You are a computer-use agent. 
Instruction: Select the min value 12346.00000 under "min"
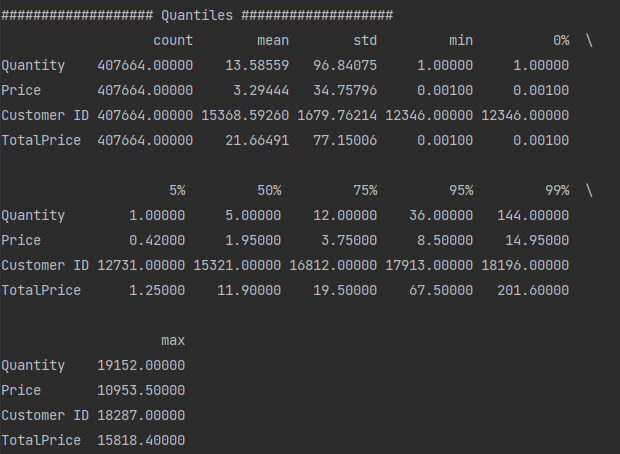(429, 115)
